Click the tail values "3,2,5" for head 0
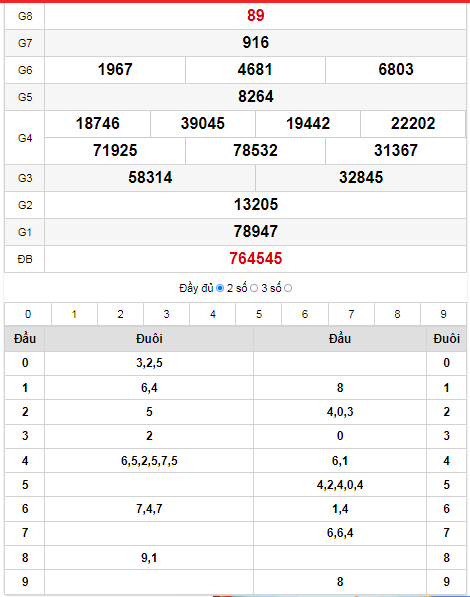 (149, 363)
